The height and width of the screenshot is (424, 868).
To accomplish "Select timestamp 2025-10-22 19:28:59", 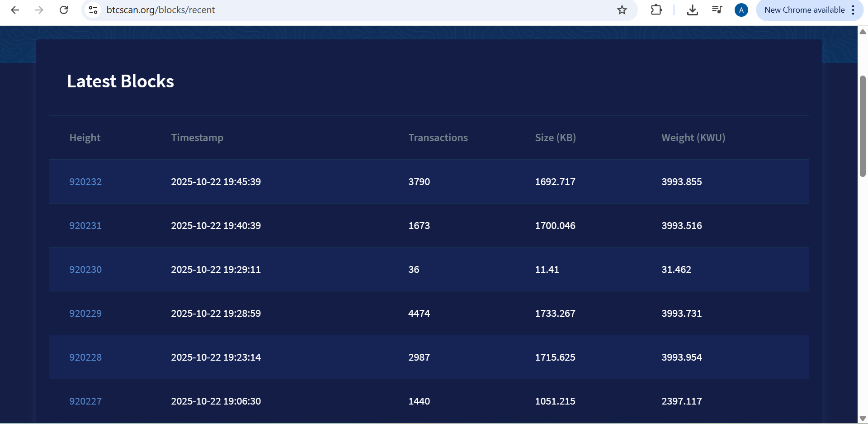I will pos(216,314).
